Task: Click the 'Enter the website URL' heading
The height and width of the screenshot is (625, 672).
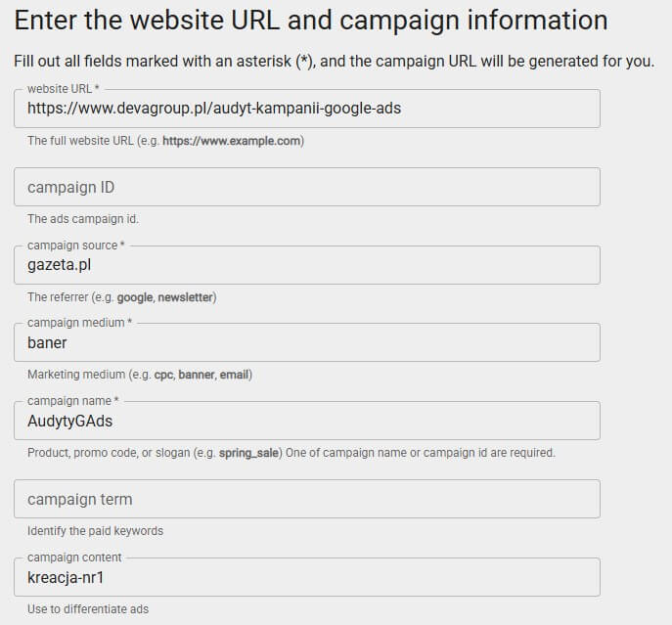Action: click(x=311, y=21)
